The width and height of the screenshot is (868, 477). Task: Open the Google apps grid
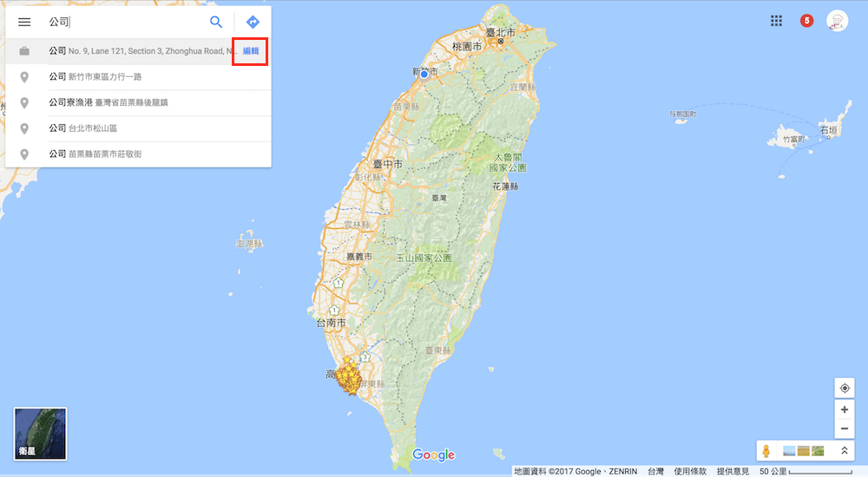coord(777,21)
